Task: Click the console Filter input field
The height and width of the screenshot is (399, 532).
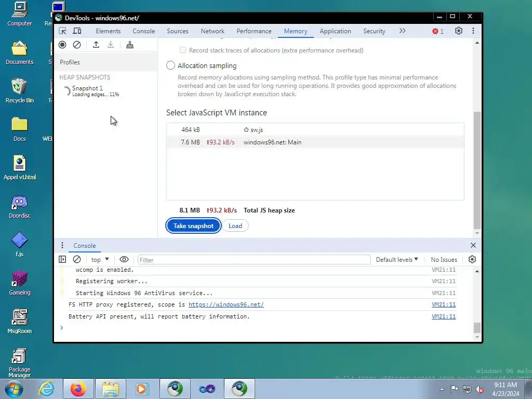Action: (254, 260)
